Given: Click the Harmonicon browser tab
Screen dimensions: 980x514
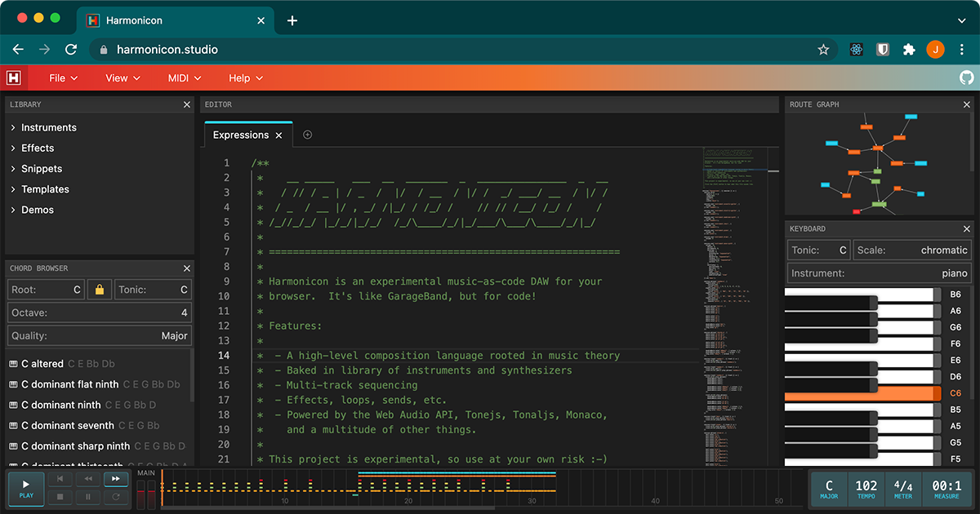Looking at the screenshot, I should click(175, 20).
